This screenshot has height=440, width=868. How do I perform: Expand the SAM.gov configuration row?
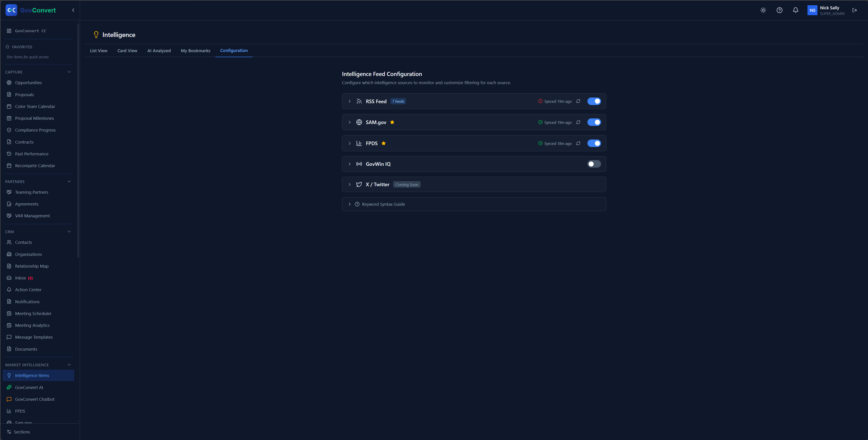tap(349, 122)
